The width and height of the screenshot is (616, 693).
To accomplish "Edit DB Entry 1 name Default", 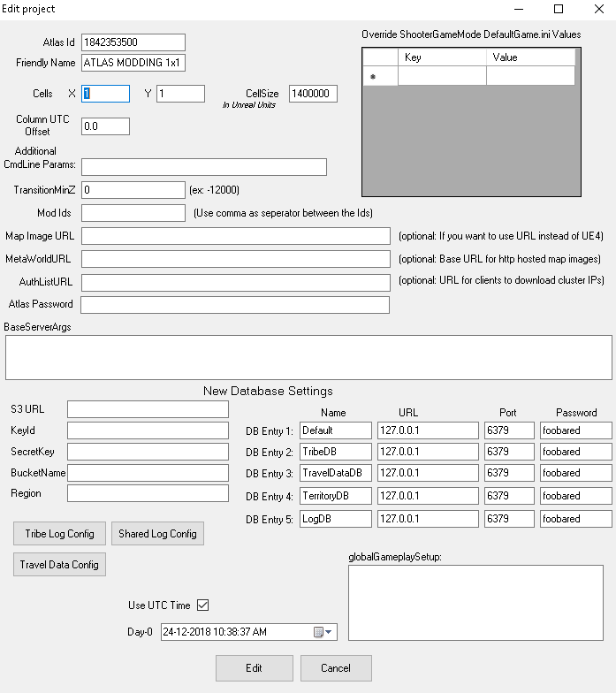I will click(336, 430).
